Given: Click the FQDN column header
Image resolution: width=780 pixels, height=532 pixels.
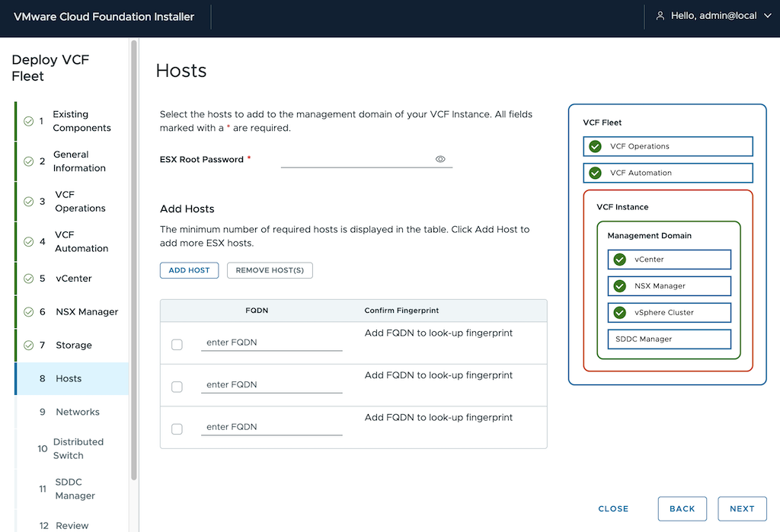Looking at the screenshot, I should click(257, 311).
